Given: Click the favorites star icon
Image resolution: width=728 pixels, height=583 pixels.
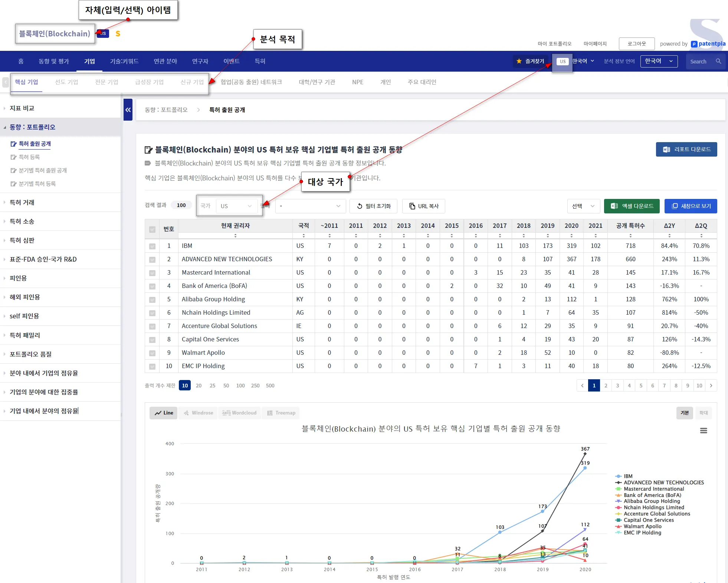Looking at the screenshot, I should (x=519, y=61).
